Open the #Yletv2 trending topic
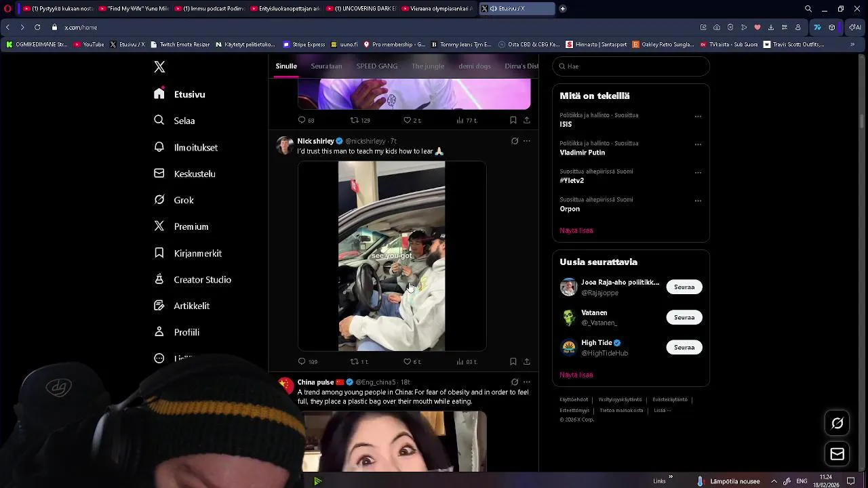Viewport: 868px width, 488px height. click(x=572, y=181)
